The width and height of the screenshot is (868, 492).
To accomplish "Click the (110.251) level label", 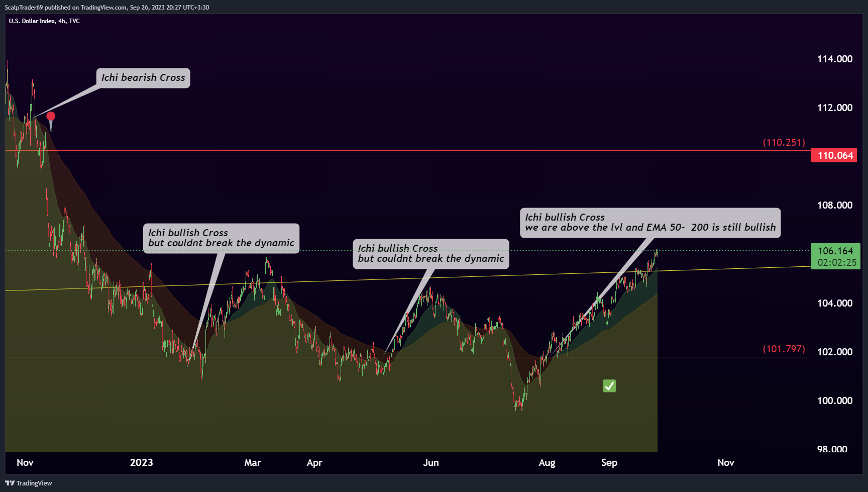I will click(x=784, y=142).
